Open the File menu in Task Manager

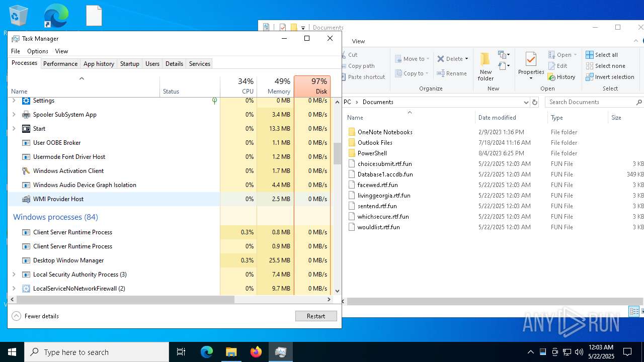pos(16,51)
